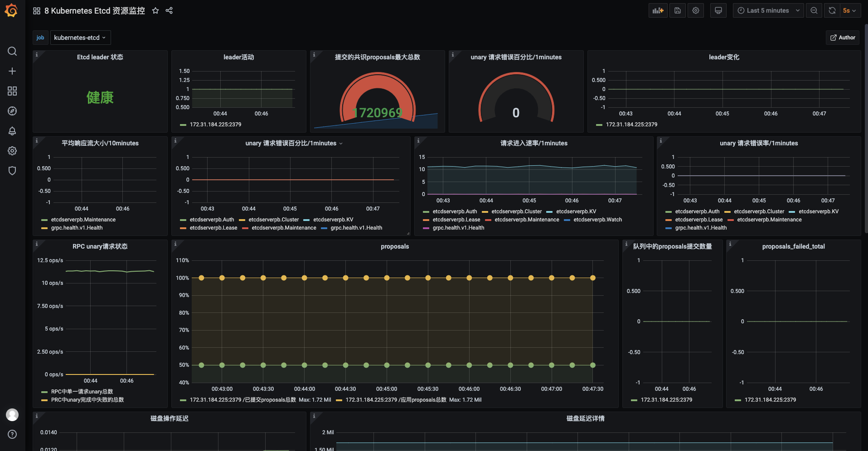
Task: Click info icon on Etcd leader 状态 panel
Action: tap(37, 54)
